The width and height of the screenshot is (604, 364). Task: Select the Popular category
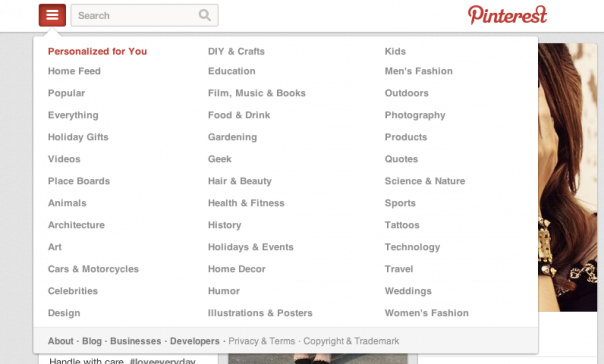66,93
